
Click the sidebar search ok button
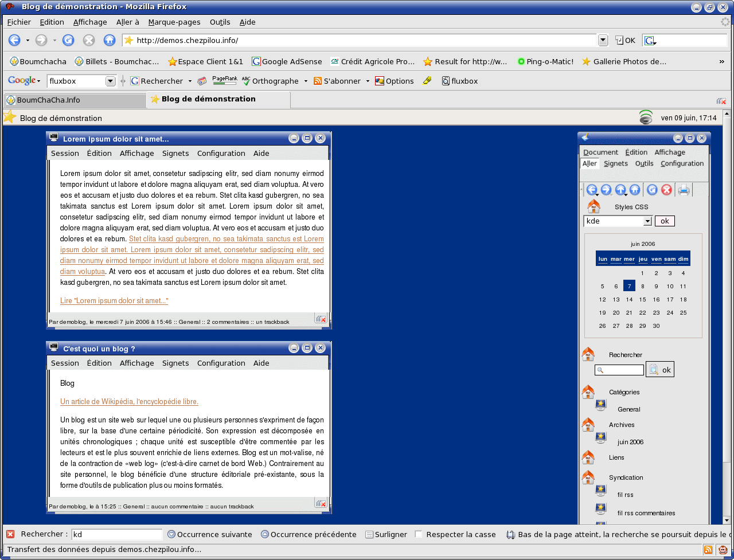point(660,370)
